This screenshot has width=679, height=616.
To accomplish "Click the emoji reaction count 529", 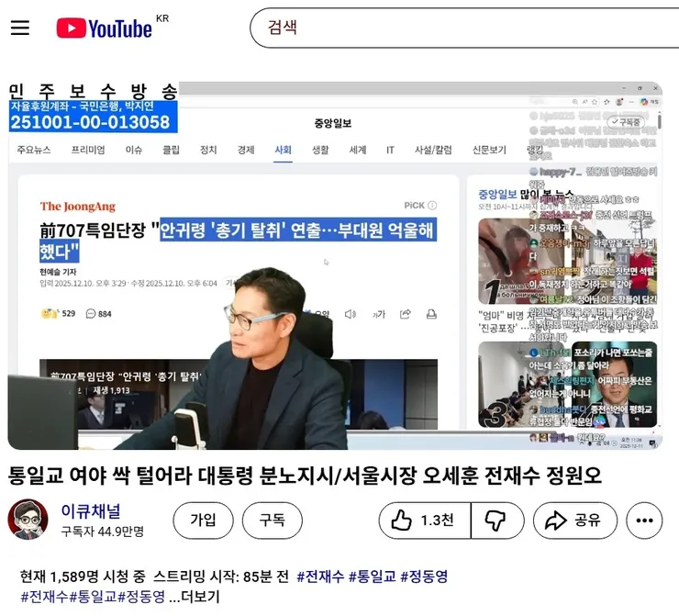I will coord(58,314).
